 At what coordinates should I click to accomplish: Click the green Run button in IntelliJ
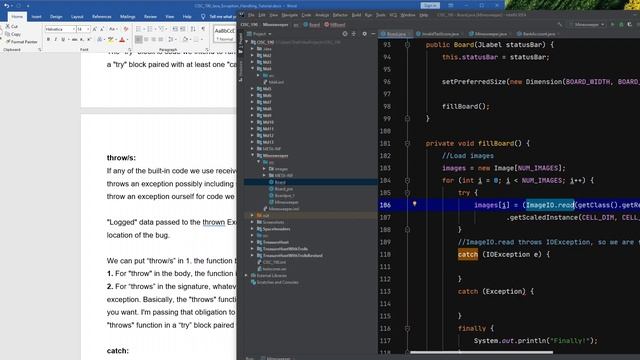click(612, 24)
